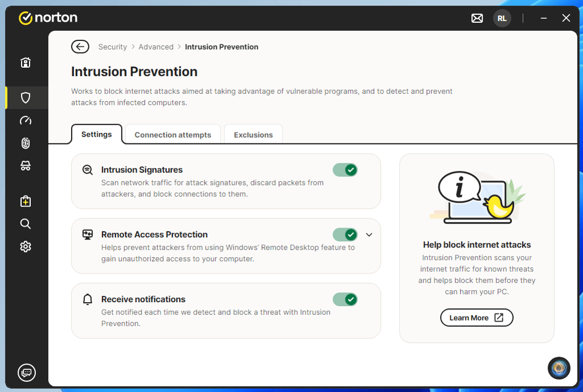The image size is (583, 392).
Task: Click the Receive notifications title text
Action: (143, 299)
